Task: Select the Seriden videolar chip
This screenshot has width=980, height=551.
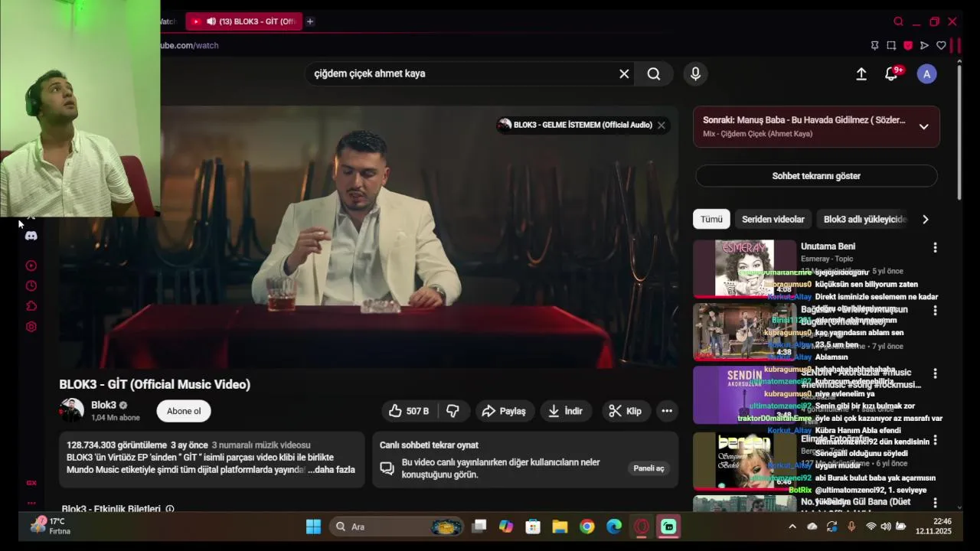Action: pyautogui.click(x=773, y=219)
